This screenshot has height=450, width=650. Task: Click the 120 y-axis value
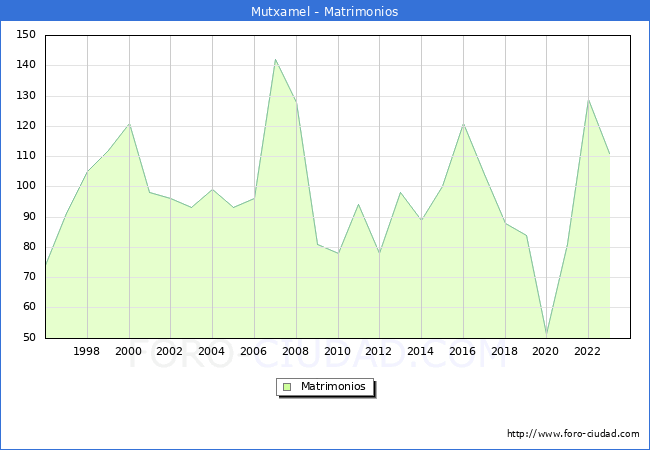point(26,126)
